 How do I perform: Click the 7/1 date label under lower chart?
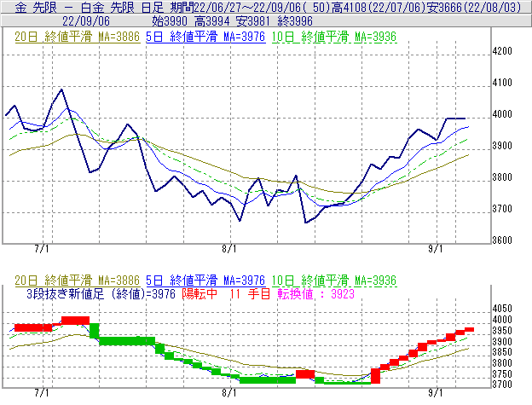click(x=42, y=393)
